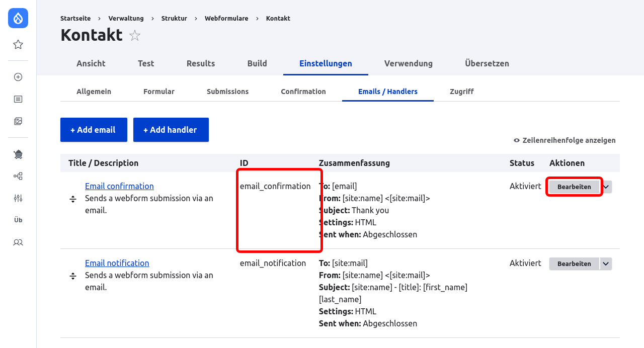Open the People icon in the sidebar
644x348 pixels.
18,242
